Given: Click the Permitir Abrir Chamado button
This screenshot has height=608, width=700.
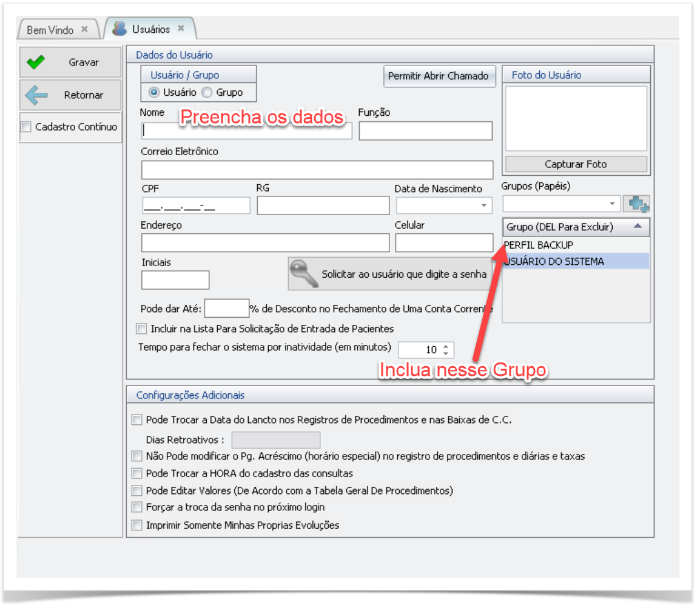Looking at the screenshot, I should (438, 76).
